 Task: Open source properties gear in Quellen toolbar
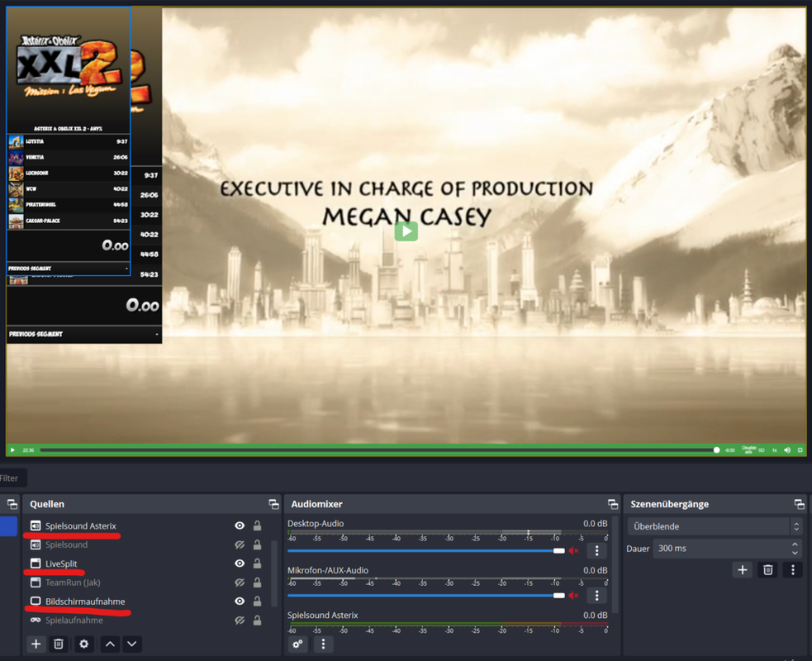[84, 644]
